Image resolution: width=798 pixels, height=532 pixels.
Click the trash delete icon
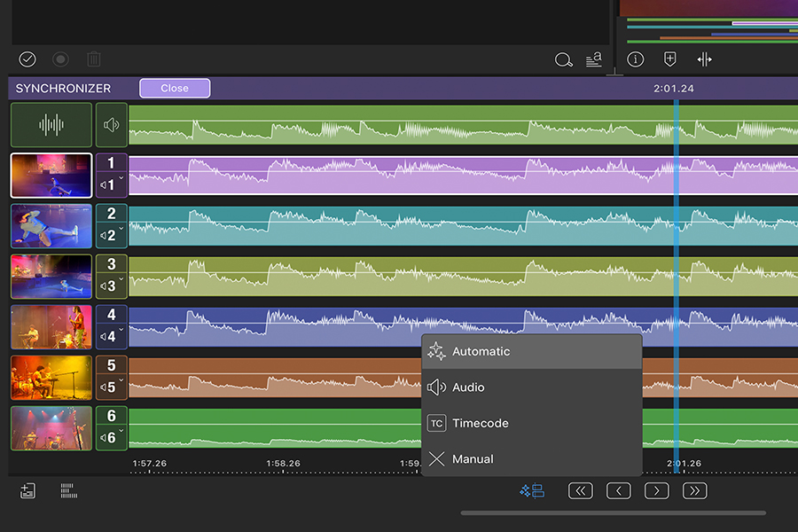94,59
